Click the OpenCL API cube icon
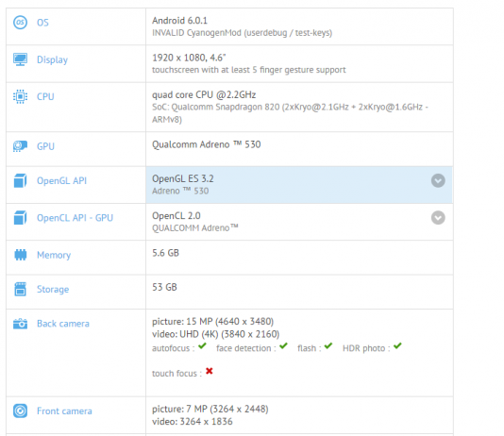Image resolution: width=504 pixels, height=436 pixels. click(20, 217)
